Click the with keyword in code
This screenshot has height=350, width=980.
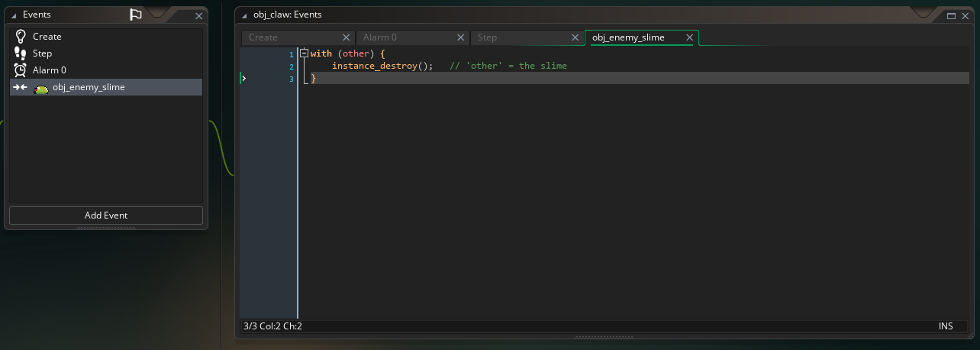tap(321, 53)
